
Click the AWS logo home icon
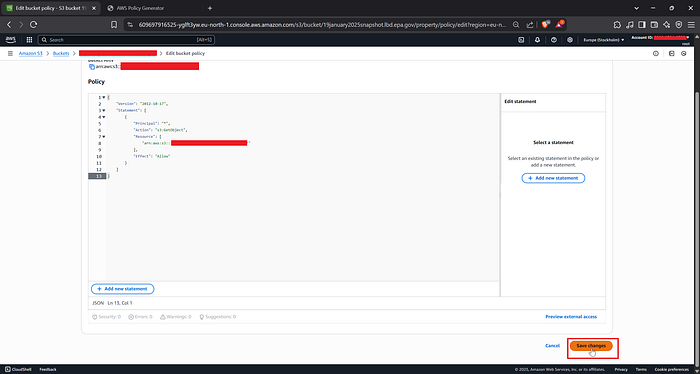[x=11, y=40]
